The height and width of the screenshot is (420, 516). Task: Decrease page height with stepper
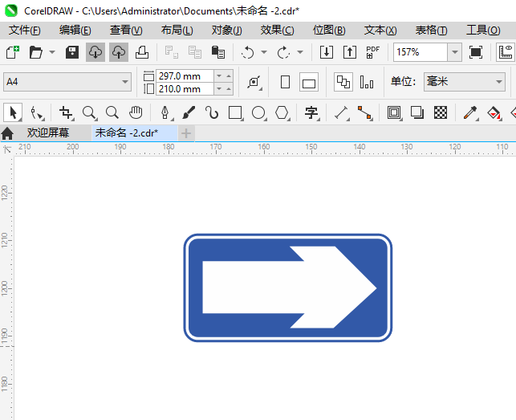click(x=219, y=89)
